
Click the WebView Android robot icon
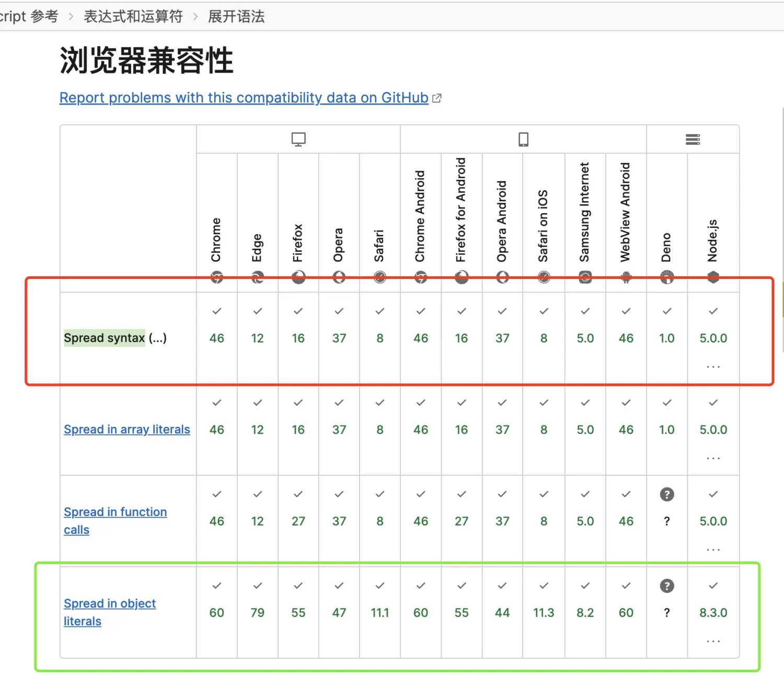(626, 277)
